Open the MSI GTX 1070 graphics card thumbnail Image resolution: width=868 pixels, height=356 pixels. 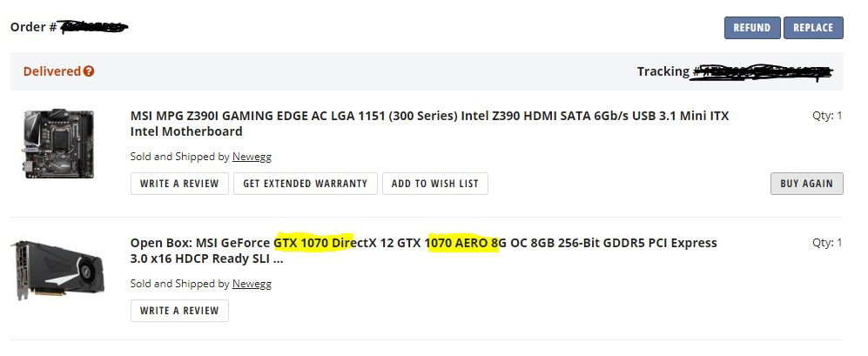click(57, 271)
